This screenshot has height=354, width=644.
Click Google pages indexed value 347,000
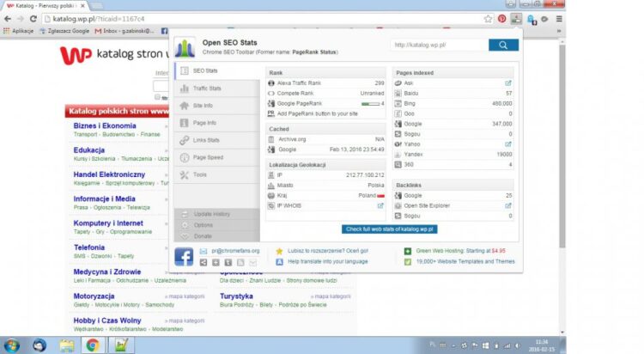click(x=502, y=124)
